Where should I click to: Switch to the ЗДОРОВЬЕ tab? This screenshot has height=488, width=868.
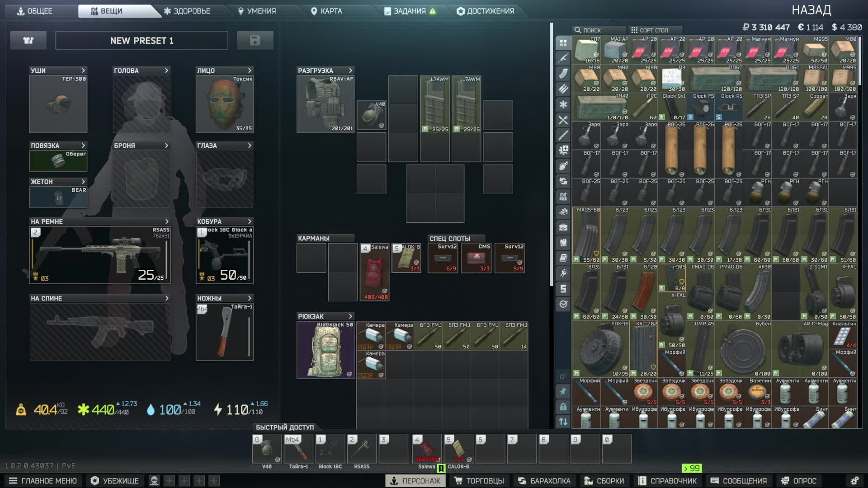tap(187, 11)
